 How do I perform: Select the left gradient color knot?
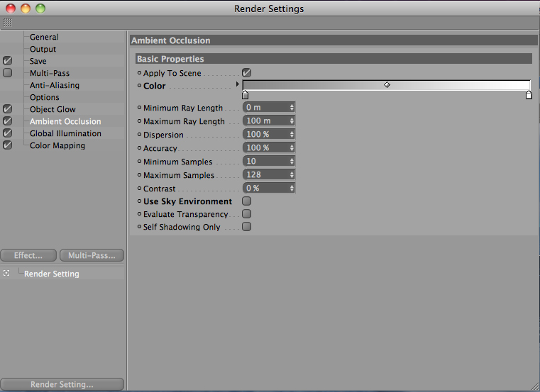[246, 95]
